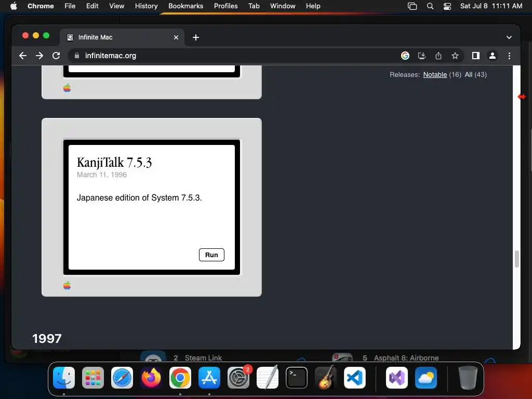This screenshot has height=399, width=532.
Task: Open Spotlight search
Action: 430,6
